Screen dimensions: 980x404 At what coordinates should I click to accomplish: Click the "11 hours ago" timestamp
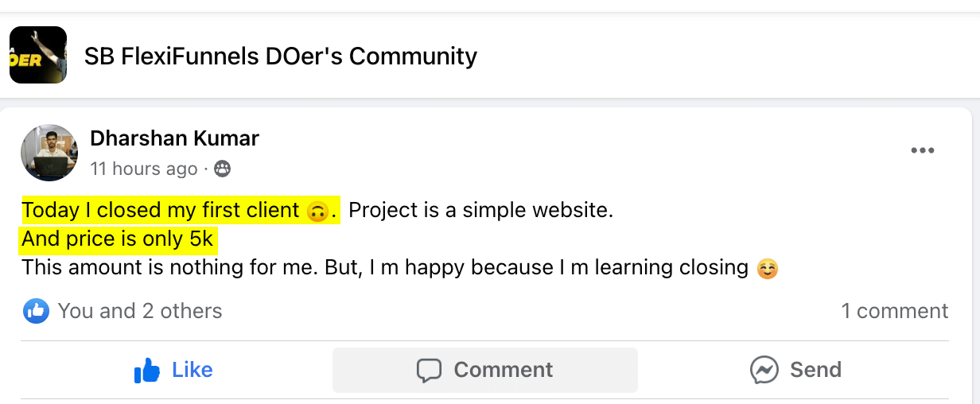(143, 169)
